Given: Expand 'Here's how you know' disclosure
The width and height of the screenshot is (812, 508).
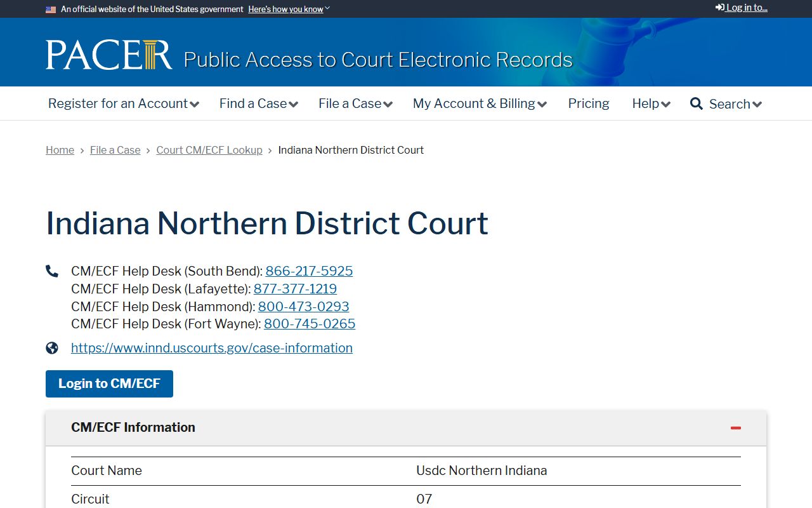Looking at the screenshot, I should click(289, 9).
